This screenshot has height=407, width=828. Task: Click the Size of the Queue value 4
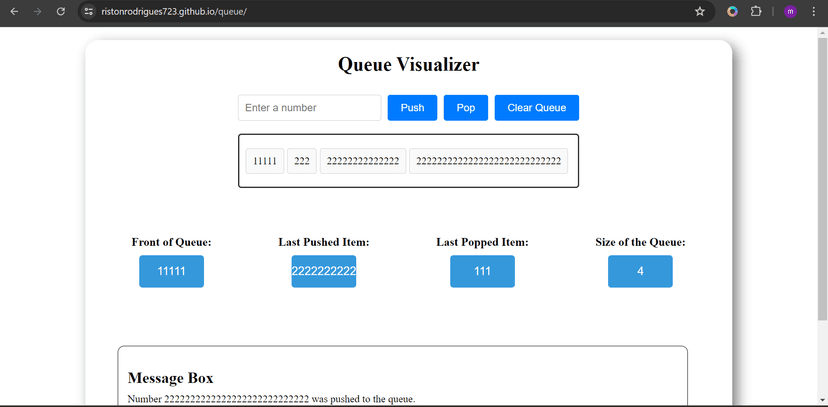point(640,272)
